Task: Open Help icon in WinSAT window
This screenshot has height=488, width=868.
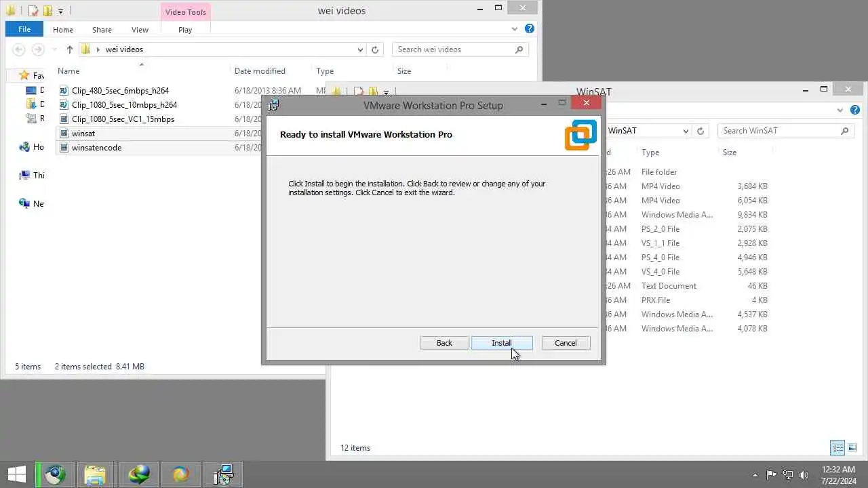Action: [x=855, y=110]
